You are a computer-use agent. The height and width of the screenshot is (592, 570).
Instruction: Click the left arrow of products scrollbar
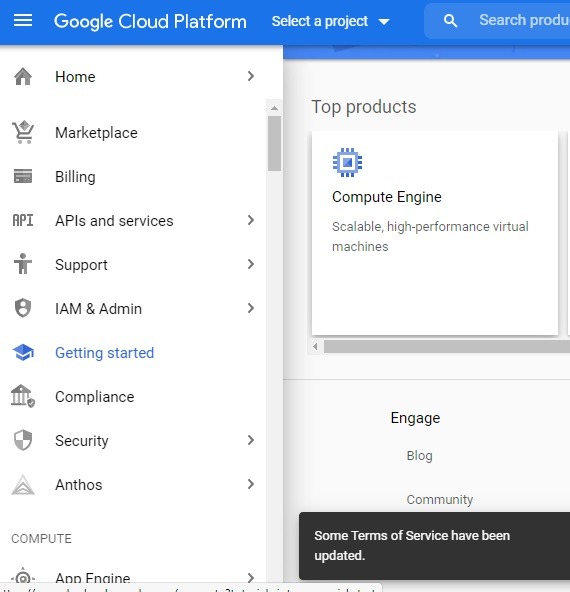315,346
